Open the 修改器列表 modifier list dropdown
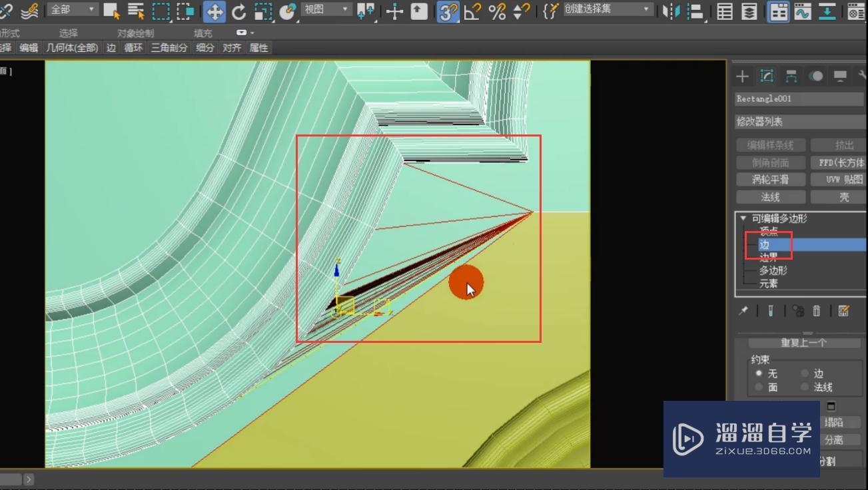 800,122
